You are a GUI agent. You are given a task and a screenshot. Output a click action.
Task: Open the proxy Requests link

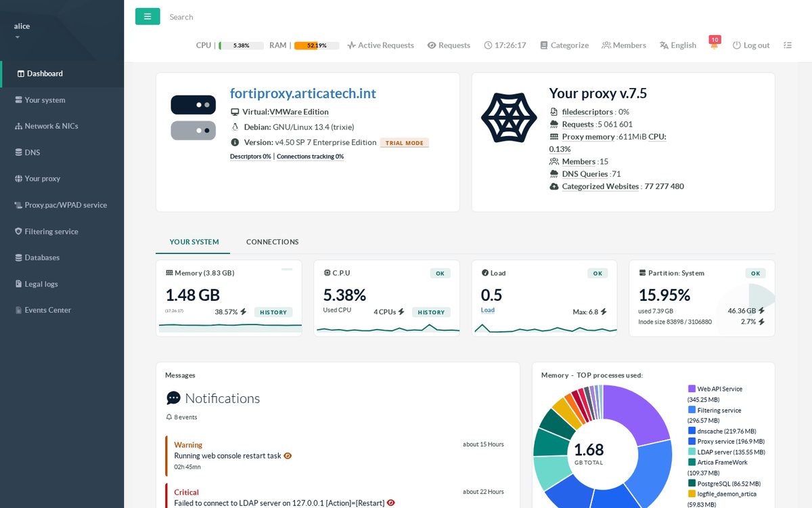click(x=578, y=124)
